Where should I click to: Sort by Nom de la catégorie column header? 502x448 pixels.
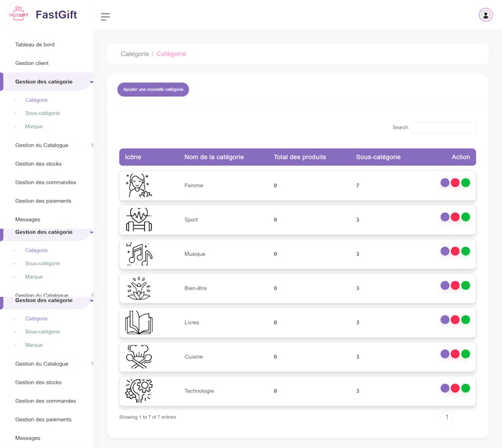coord(214,157)
